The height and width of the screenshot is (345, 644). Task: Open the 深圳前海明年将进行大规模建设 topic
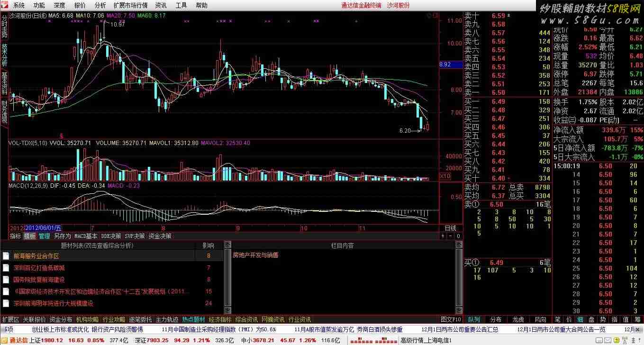[53, 303]
